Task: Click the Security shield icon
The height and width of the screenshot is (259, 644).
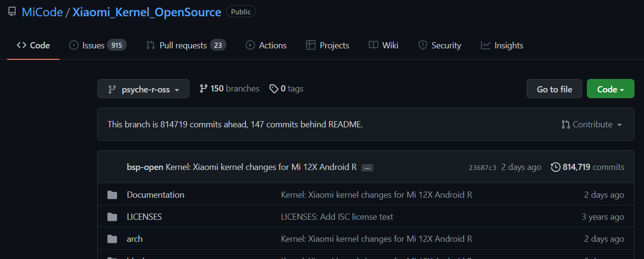Action: (x=423, y=45)
